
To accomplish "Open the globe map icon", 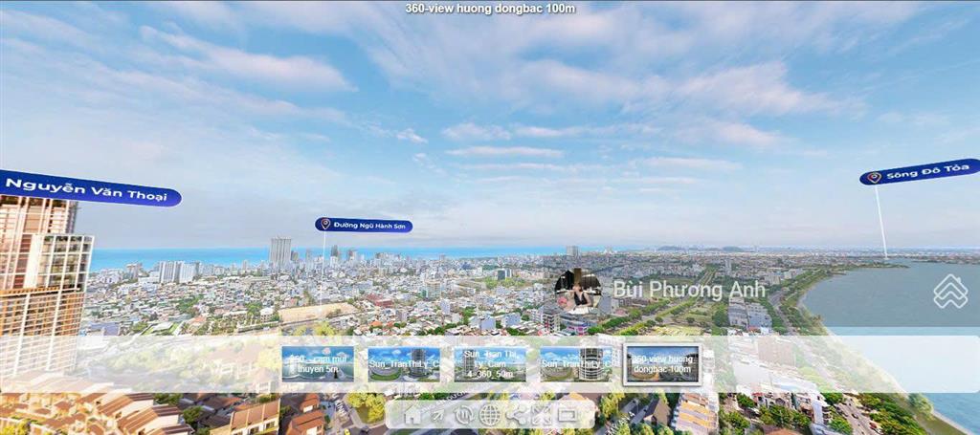I will [490, 415].
